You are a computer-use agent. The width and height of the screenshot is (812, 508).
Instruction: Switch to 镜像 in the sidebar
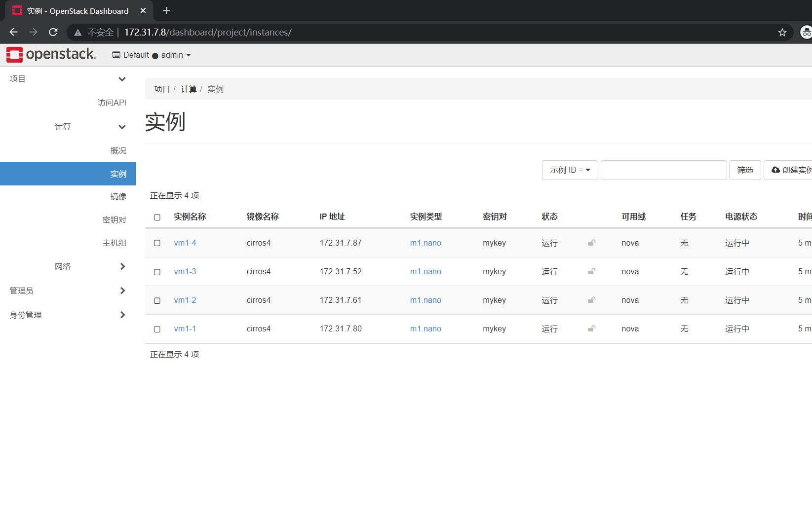[x=118, y=196]
